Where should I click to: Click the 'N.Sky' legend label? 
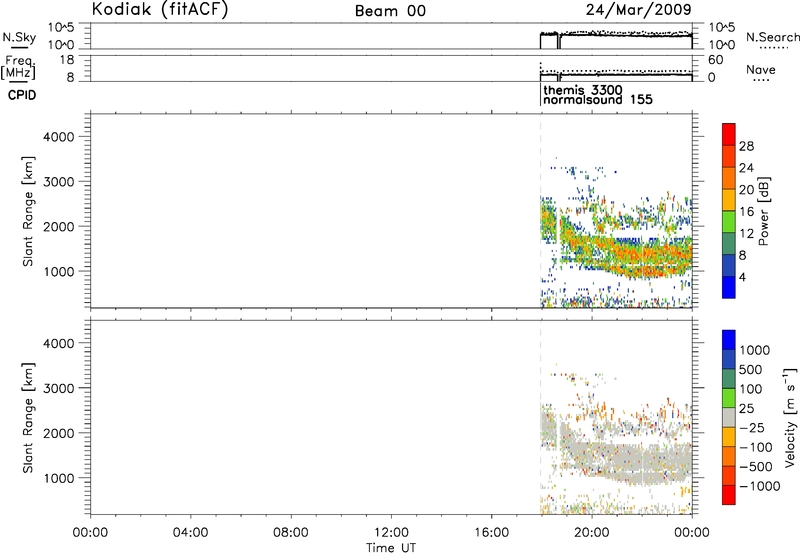click(19, 37)
